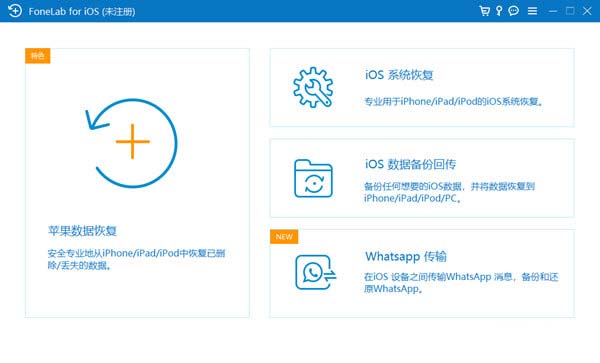Click the folder sync backup icon
The width and height of the screenshot is (600, 363).
coord(313,178)
